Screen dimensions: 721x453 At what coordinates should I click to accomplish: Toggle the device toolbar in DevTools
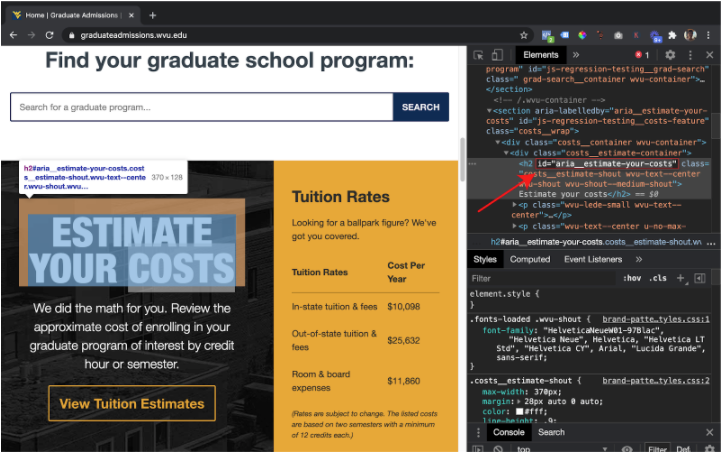[497, 55]
